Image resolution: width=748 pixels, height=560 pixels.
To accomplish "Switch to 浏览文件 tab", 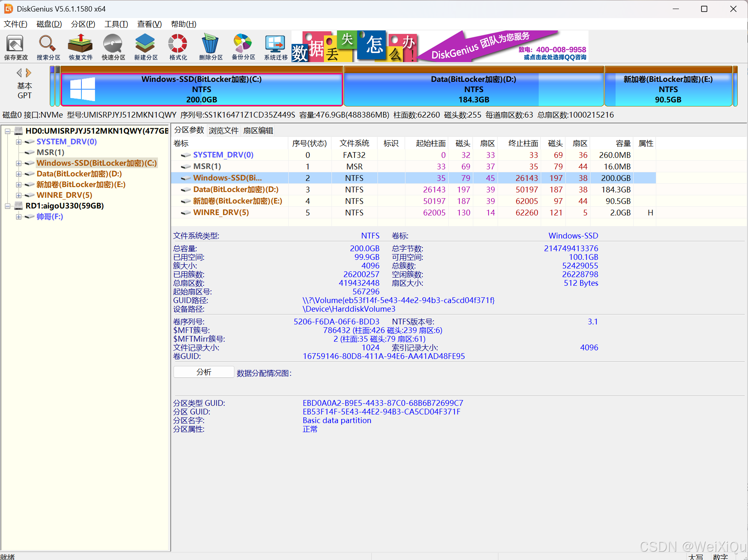I will pos(223,130).
